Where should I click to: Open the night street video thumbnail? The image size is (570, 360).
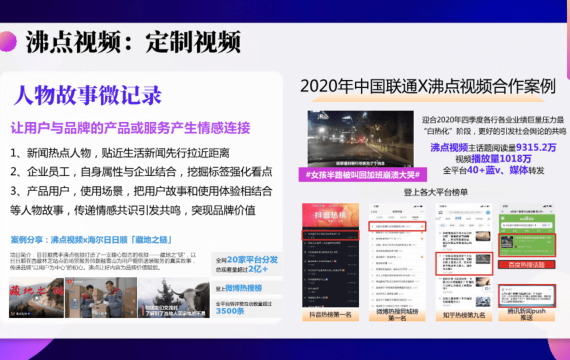click(x=360, y=139)
